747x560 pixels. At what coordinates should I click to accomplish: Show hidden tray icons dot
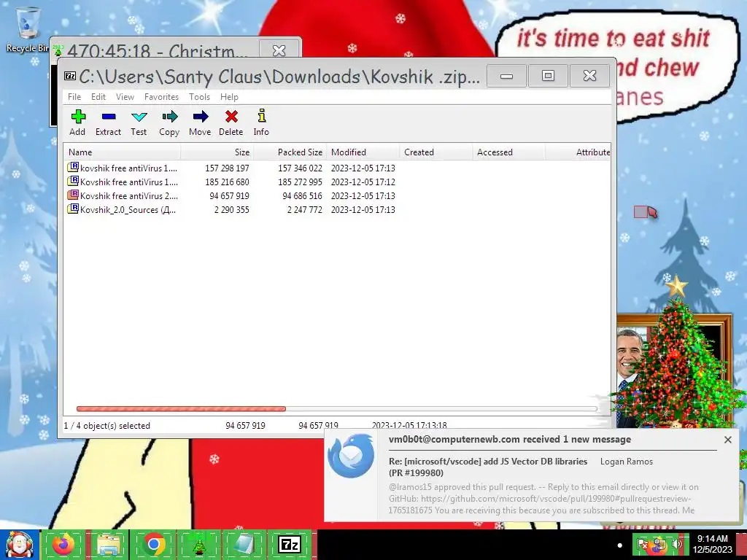click(x=620, y=545)
